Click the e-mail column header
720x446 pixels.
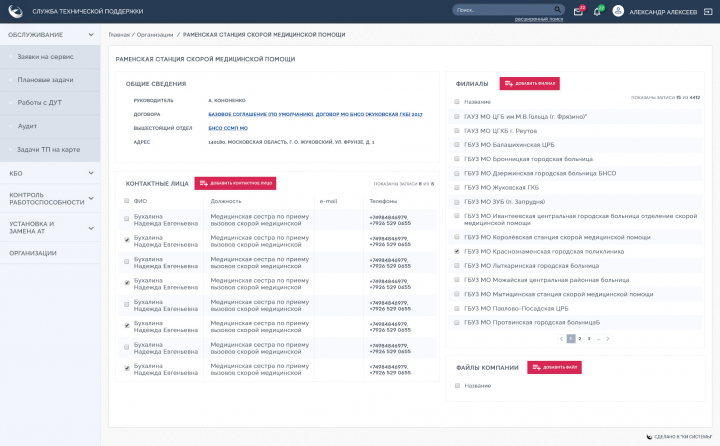pyautogui.click(x=328, y=201)
